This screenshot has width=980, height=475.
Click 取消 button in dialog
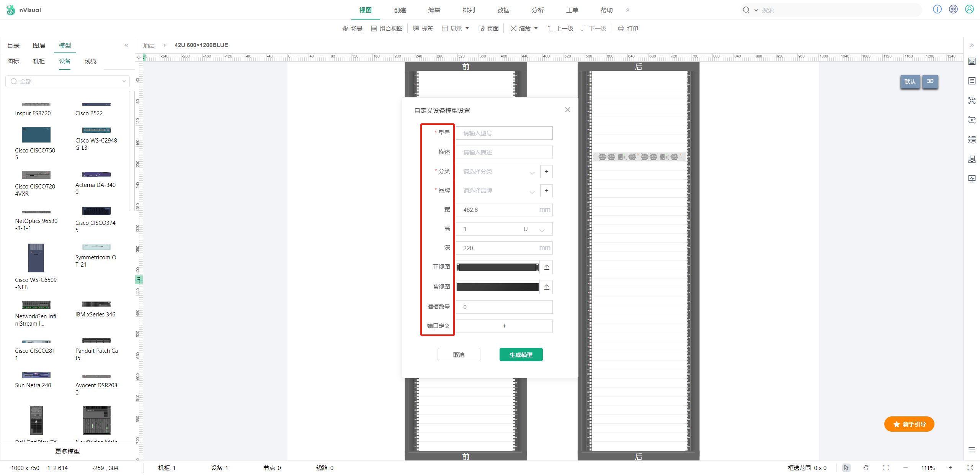click(459, 355)
